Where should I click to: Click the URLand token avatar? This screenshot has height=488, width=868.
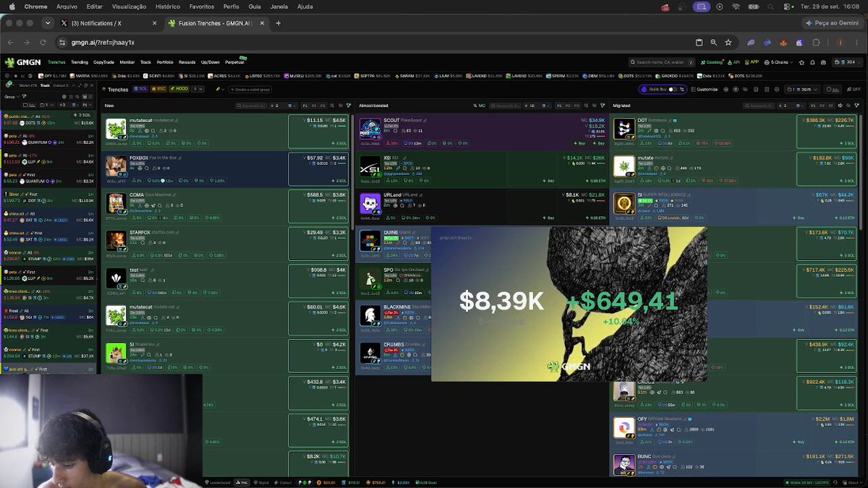tap(370, 204)
